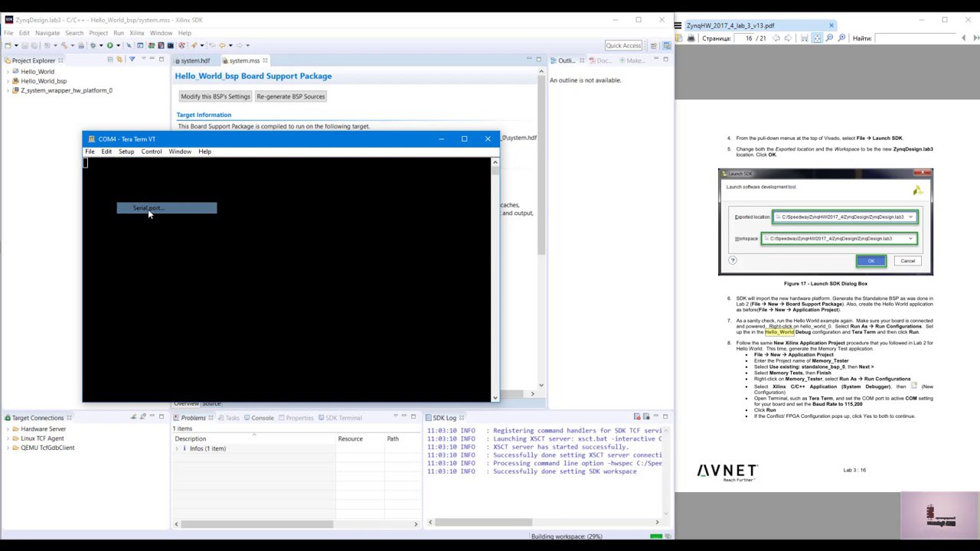Select the Source tab below the editor
This screenshot has width=980, height=551.
point(210,403)
